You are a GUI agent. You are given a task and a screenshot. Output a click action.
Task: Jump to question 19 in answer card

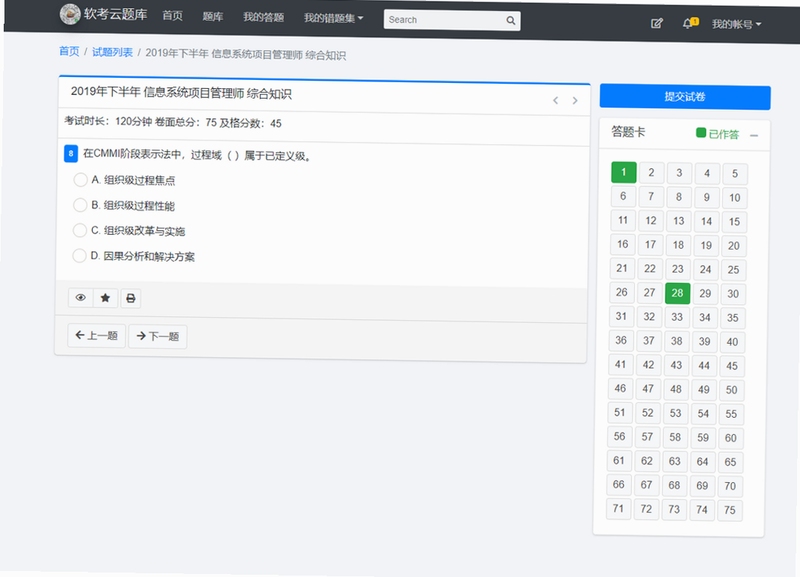706,245
